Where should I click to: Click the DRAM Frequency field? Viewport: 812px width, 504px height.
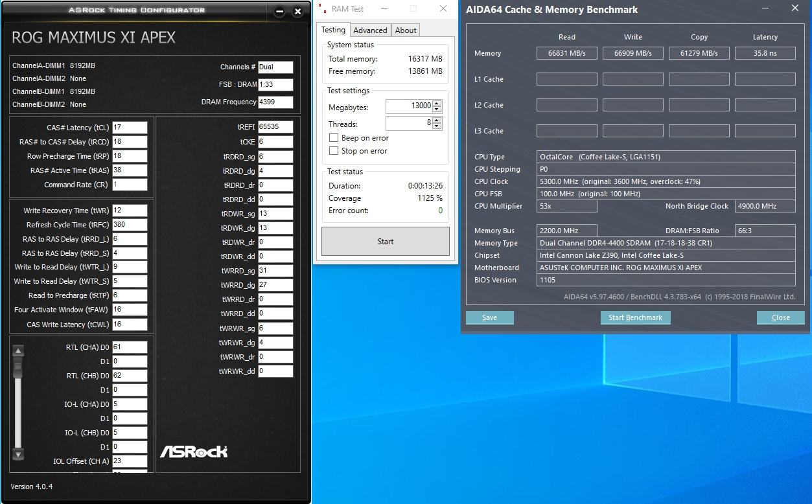[x=275, y=102]
